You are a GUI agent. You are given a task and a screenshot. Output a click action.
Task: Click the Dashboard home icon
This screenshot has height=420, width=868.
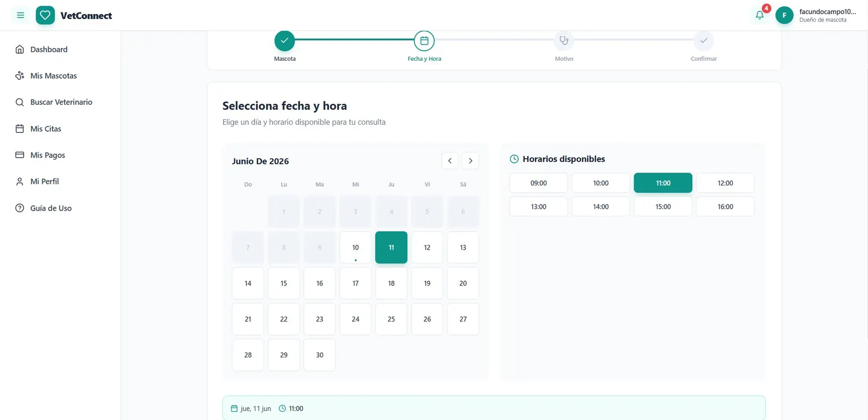[x=20, y=49]
